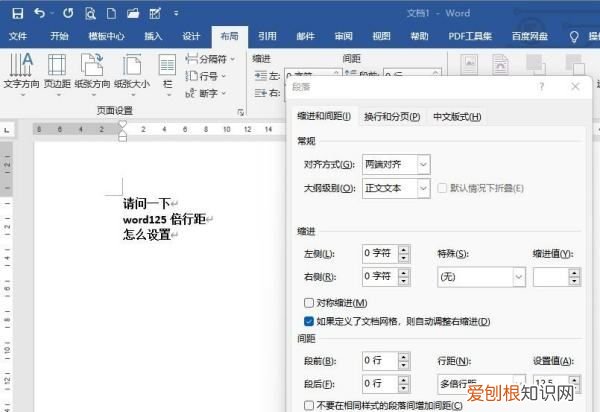Expand the Customize Quick Access Toolbar arrow
This screenshot has width=600, height=412.
point(176,13)
